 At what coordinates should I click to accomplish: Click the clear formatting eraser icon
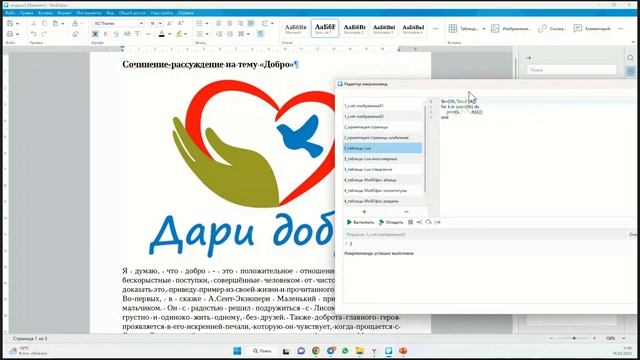[75, 34]
